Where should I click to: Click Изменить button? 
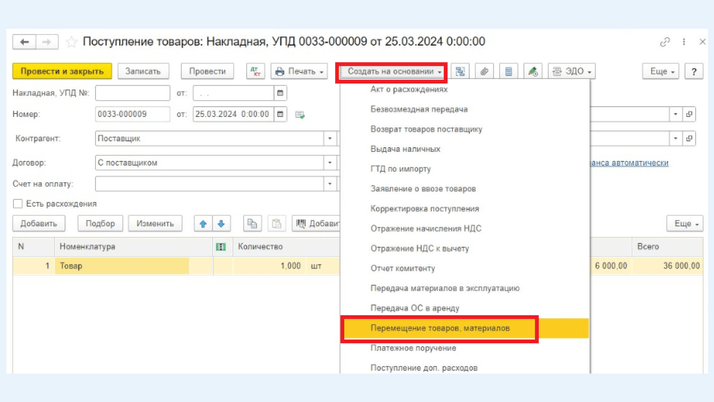(155, 224)
